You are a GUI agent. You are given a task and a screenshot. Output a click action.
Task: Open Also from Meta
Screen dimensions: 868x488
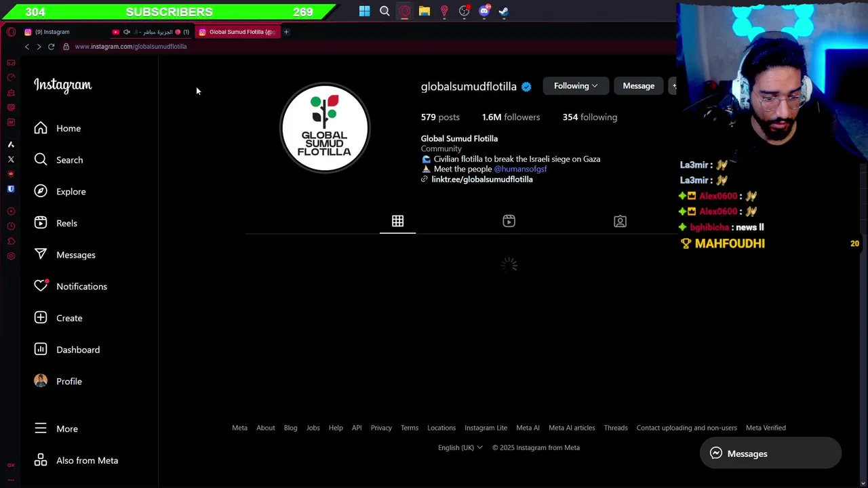[76, 460]
